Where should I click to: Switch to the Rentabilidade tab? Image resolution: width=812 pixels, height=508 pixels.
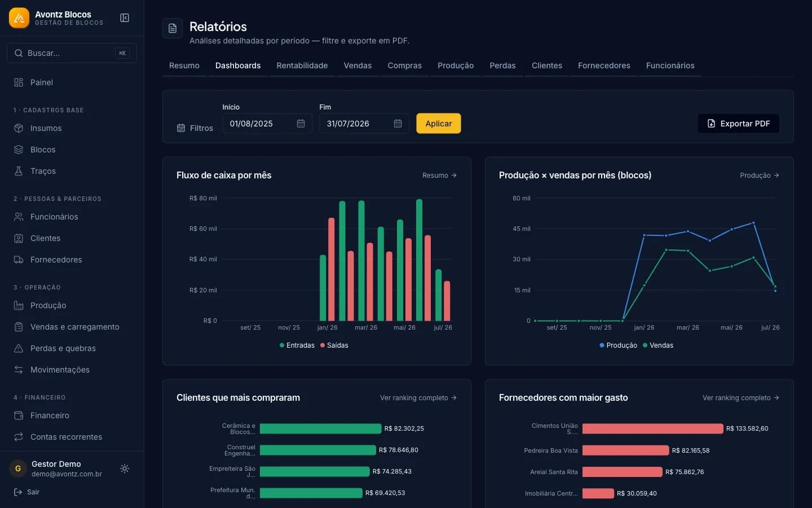[x=302, y=65]
